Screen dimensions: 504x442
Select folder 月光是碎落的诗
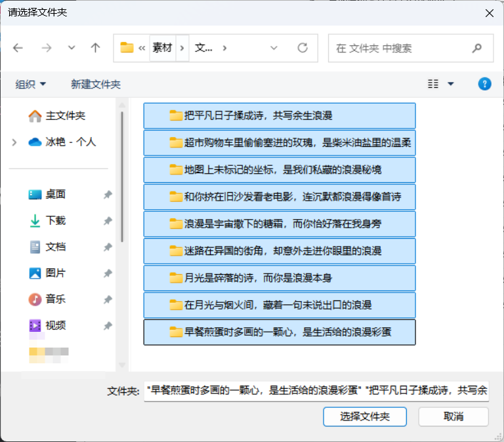(280, 278)
